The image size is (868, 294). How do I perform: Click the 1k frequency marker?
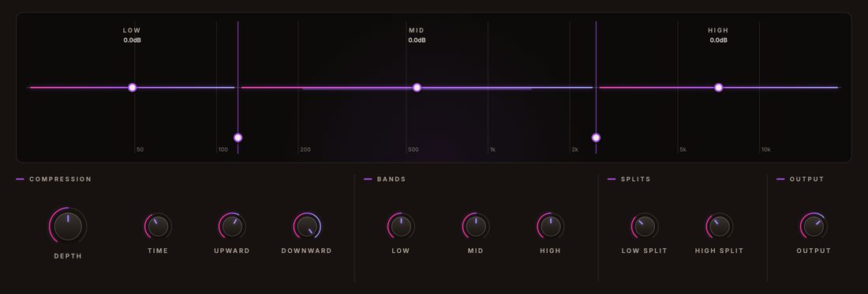click(x=492, y=150)
